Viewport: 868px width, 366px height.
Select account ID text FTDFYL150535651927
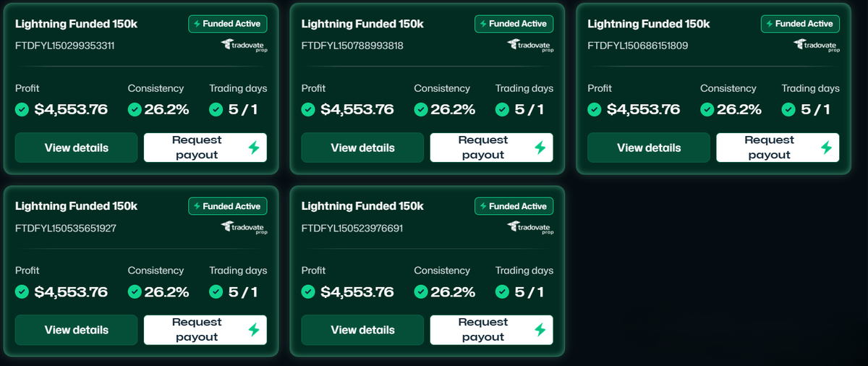[66, 228]
